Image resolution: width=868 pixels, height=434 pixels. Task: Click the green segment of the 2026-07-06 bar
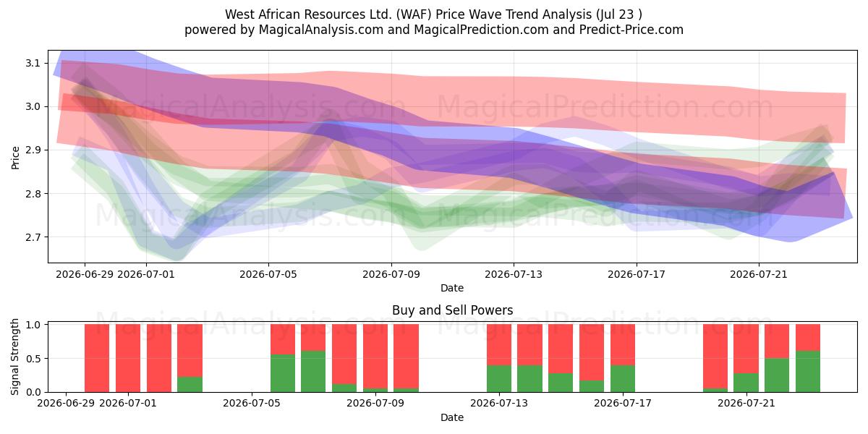click(283, 373)
